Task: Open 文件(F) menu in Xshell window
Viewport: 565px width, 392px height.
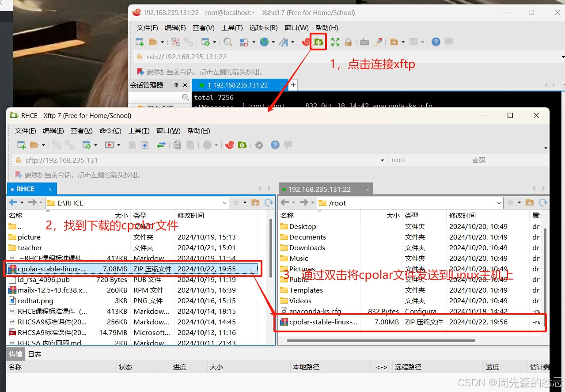Action: tap(147, 27)
